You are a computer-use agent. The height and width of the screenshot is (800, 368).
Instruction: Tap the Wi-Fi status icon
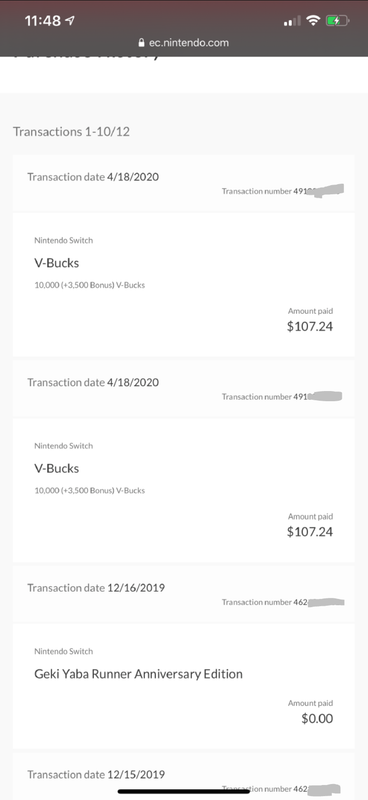tap(313, 20)
